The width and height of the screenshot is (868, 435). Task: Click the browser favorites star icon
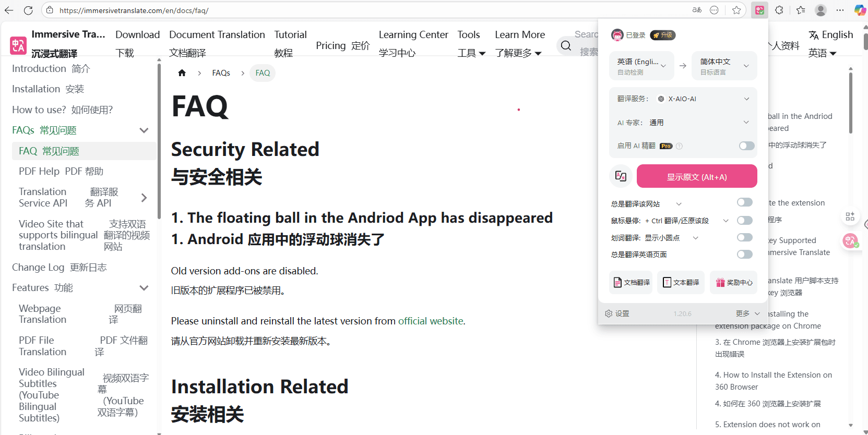(736, 10)
